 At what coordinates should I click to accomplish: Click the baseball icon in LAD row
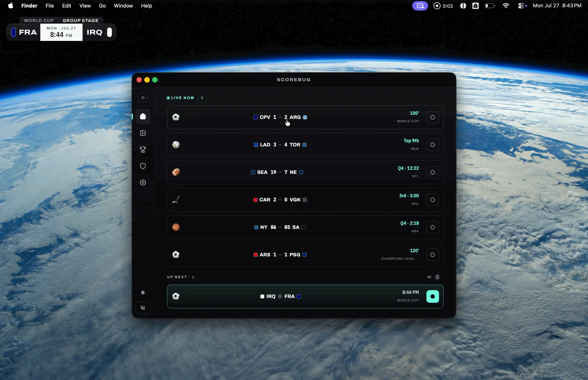tap(176, 145)
